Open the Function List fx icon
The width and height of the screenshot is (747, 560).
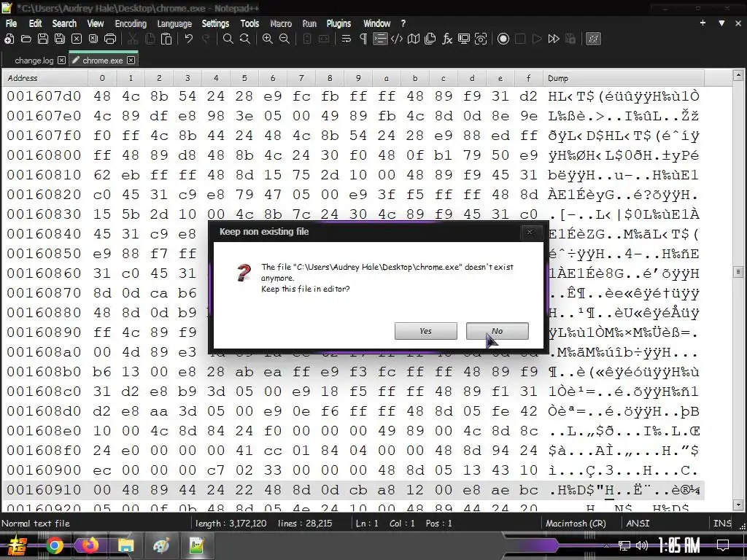coord(447,39)
